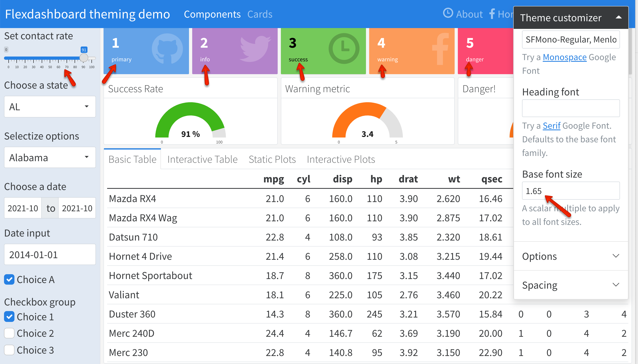Check Choice 3
Screen dimensions: 638x364
[9, 350]
